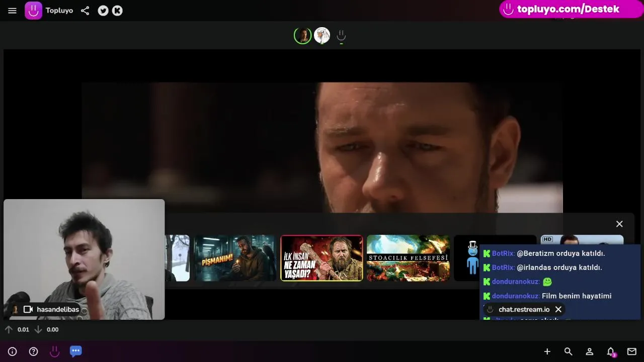Open the profile person icon

click(x=589, y=351)
